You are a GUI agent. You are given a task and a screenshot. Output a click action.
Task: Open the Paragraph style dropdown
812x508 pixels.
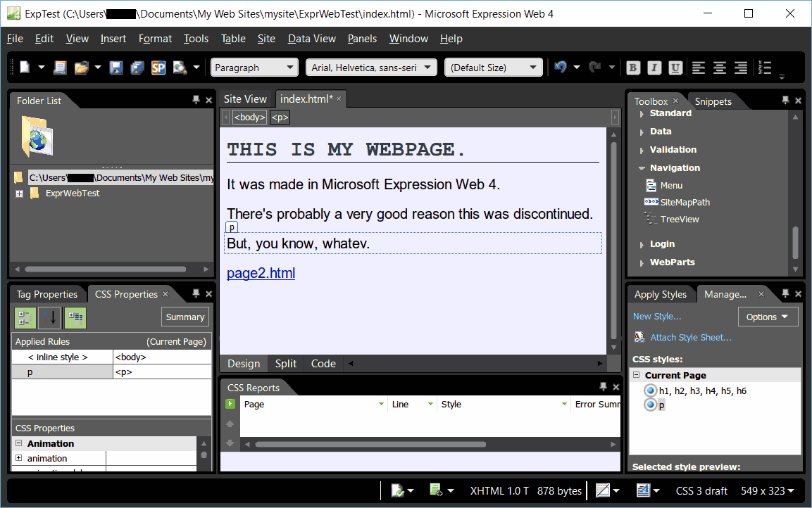(254, 68)
